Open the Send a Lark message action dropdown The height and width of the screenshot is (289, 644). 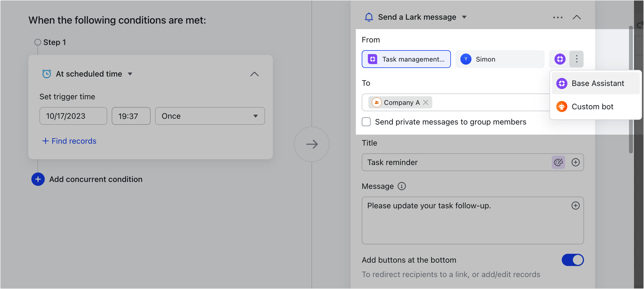click(x=465, y=17)
